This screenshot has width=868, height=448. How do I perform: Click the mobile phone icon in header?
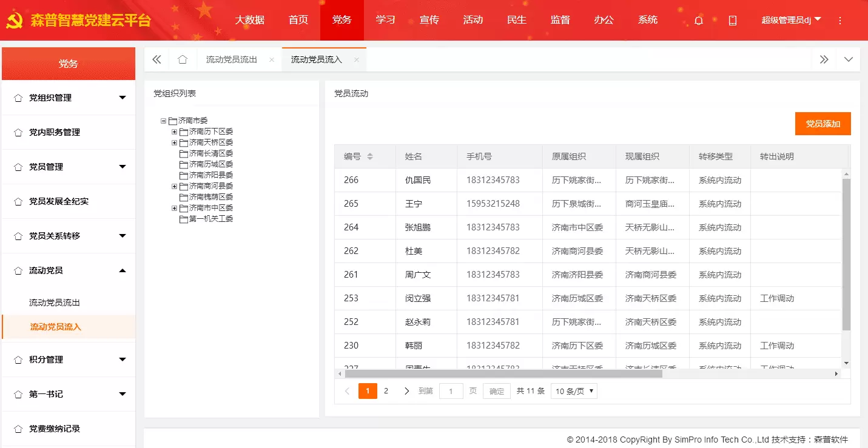click(x=733, y=20)
